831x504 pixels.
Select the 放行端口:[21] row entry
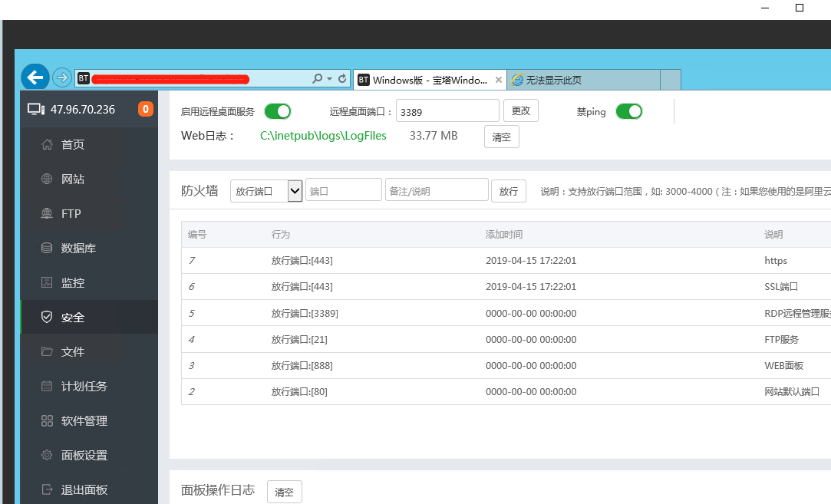(299, 339)
